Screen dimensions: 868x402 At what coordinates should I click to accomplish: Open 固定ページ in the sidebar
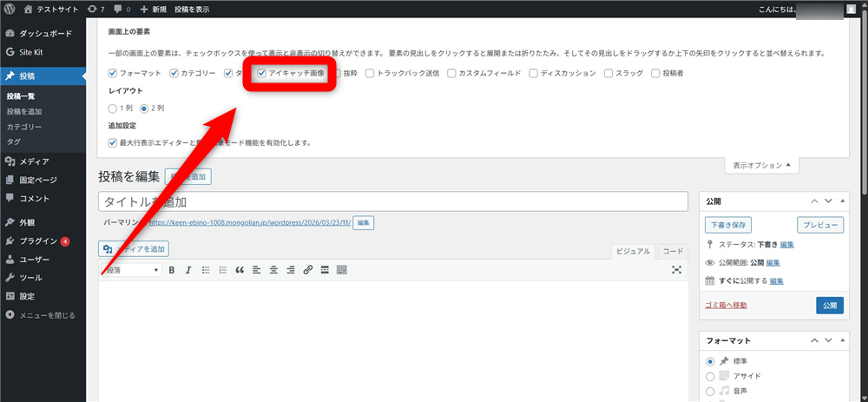[43, 180]
